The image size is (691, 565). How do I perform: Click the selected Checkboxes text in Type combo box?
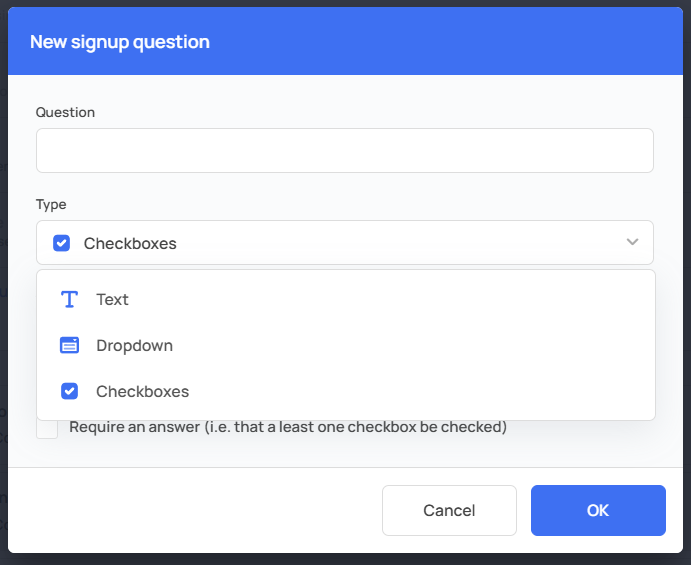click(130, 243)
